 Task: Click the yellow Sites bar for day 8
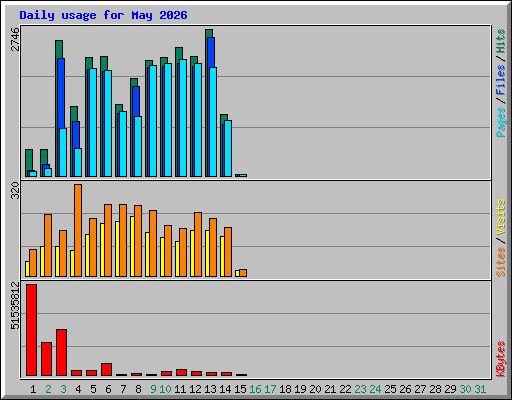pos(132,246)
